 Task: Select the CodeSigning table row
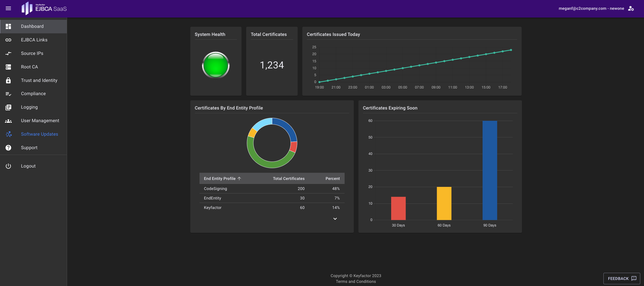[x=271, y=189]
